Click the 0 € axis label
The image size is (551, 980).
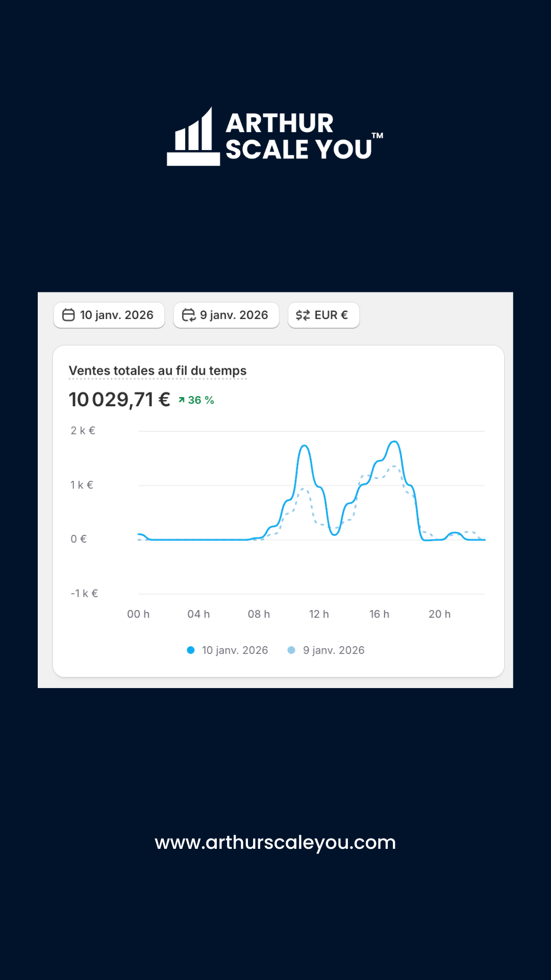click(79, 539)
